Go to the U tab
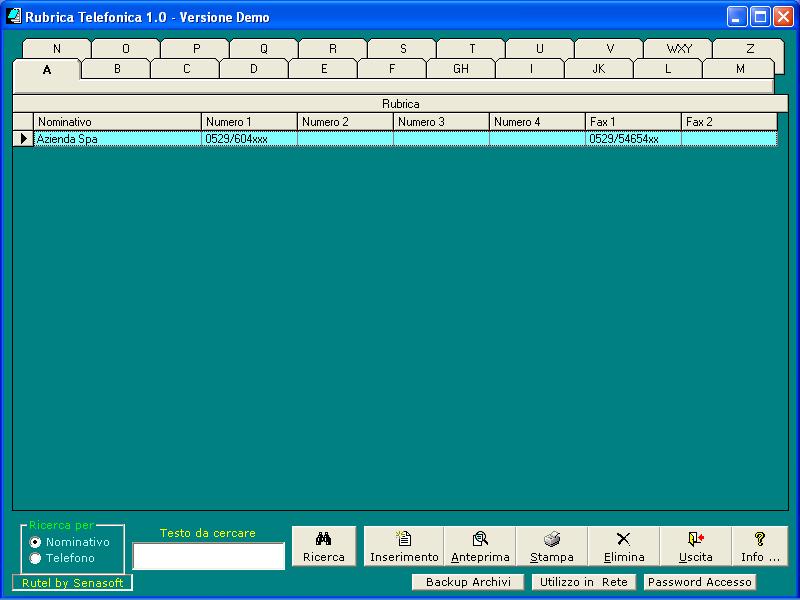The width and height of the screenshot is (800, 600). click(540, 48)
